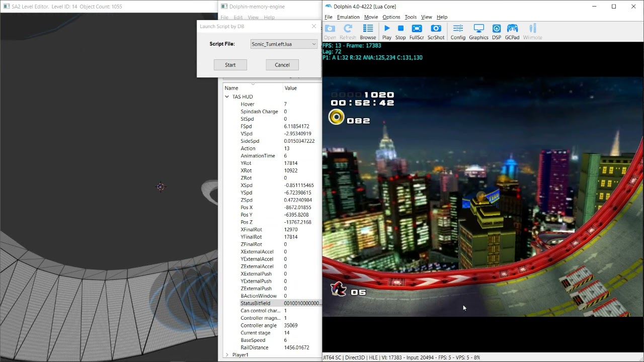Open the Movie menu in Dolphin
The width and height of the screenshot is (644, 362).
[x=371, y=17]
